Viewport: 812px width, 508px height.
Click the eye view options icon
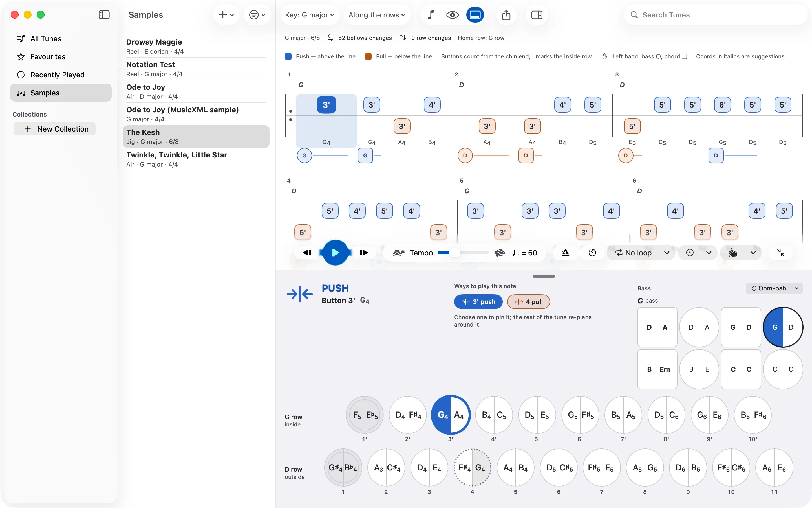[x=452, y=15]
